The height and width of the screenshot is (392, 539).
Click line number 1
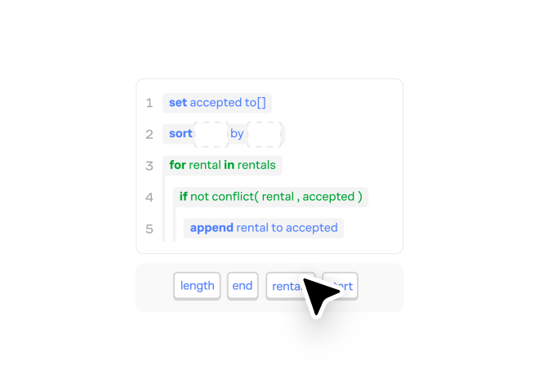(149, 103)
